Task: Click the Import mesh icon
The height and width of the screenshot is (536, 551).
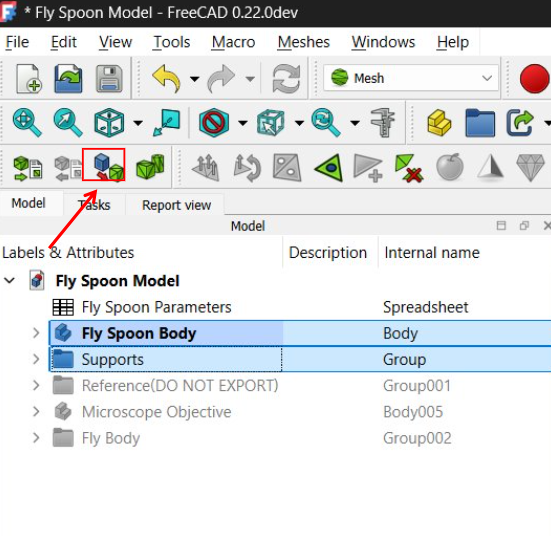Action: coord(28,168)
